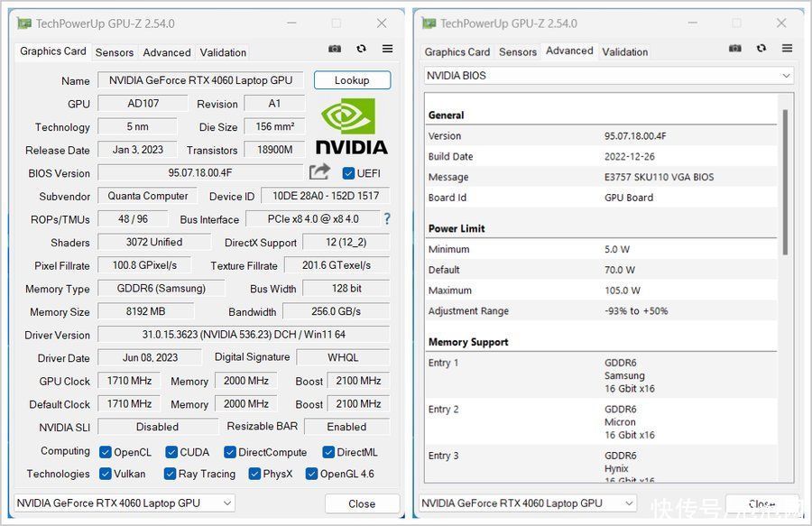812x526 pixels.
Task: Click the BIOS Version field in the left window
Action: [x=200, y=173]
